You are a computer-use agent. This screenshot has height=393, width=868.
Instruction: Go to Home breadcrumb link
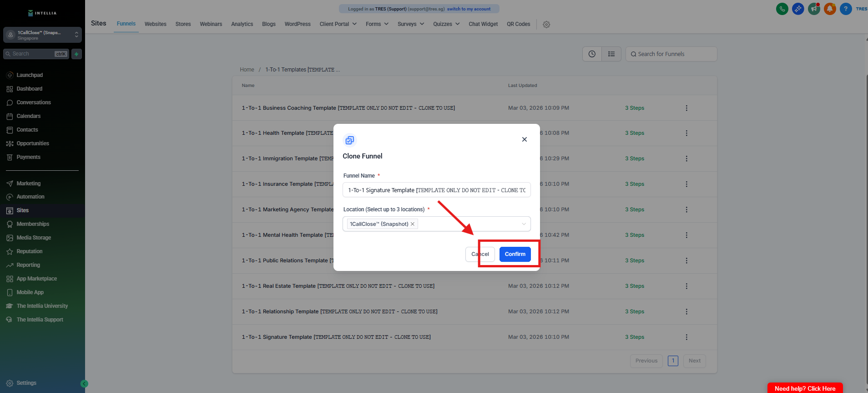(247, 70)
